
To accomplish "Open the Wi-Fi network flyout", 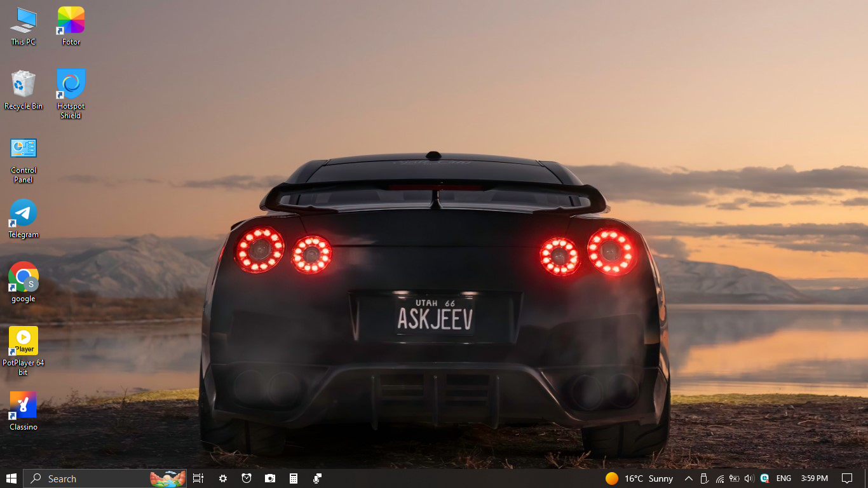I will 719,478.
